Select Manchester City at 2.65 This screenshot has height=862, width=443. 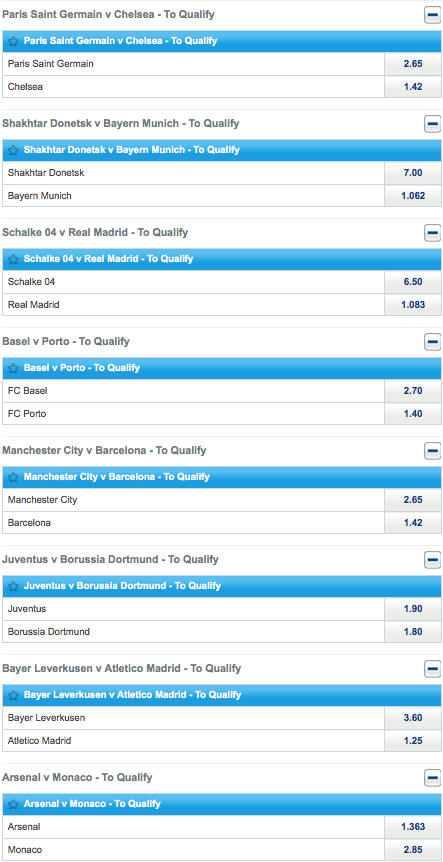(x=413, y=500)
